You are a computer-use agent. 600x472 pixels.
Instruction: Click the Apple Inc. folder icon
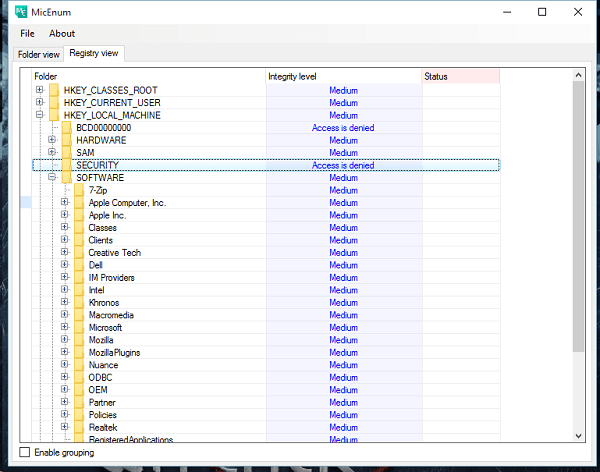coord(79,215)
